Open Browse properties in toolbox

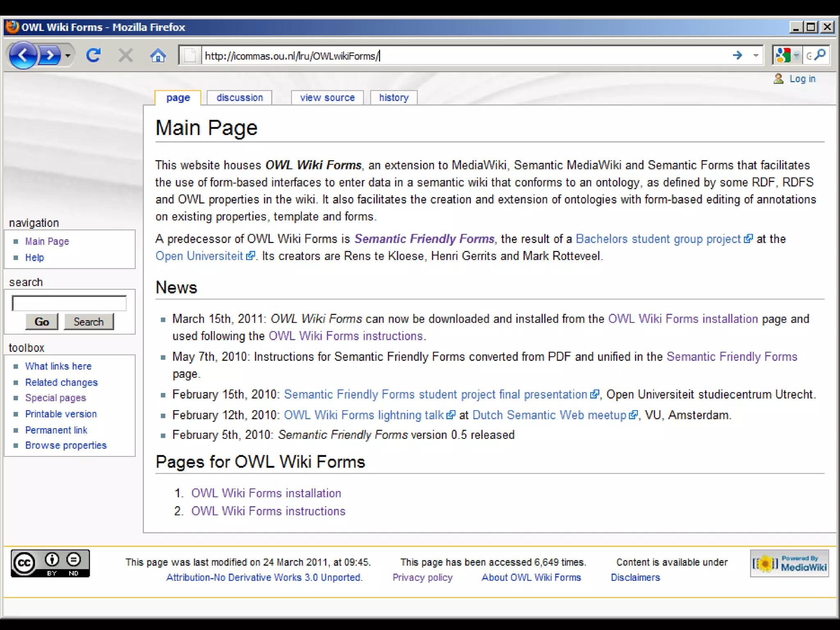click(66, 445)
